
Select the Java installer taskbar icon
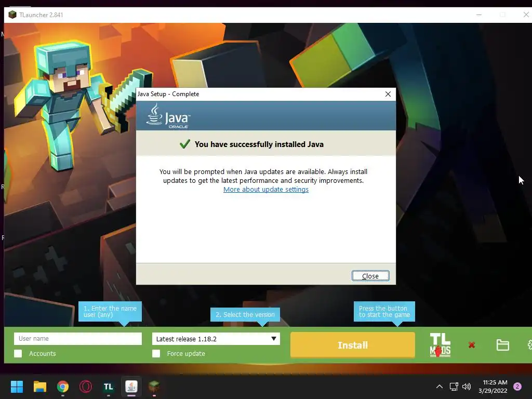tap(131, 387)
